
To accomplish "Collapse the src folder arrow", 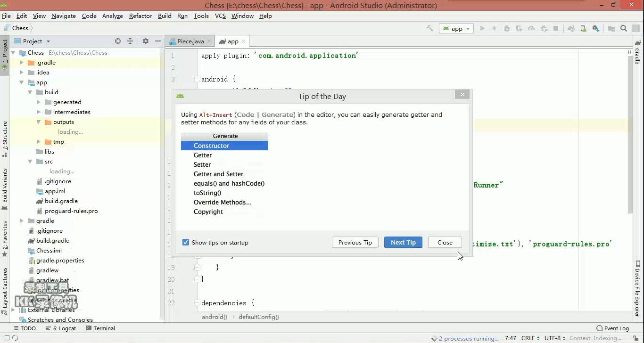I will pos(30,162).
